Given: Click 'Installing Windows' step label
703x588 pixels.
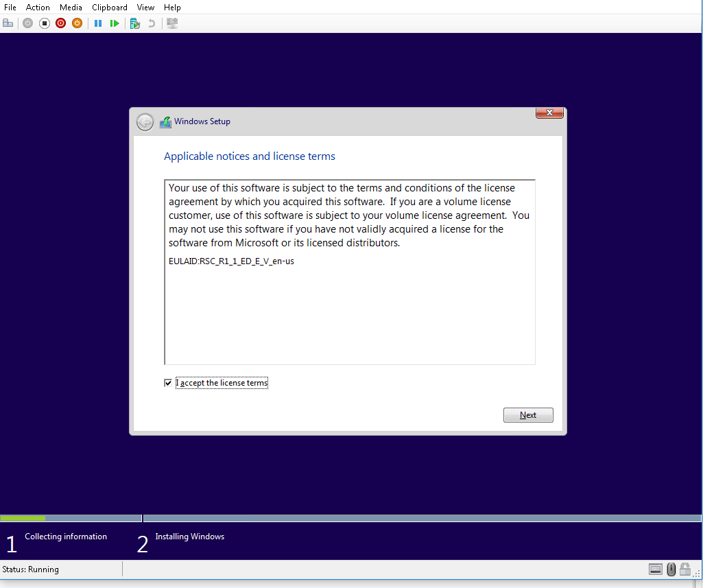Looking at the screenshot, I should [190, 537].
